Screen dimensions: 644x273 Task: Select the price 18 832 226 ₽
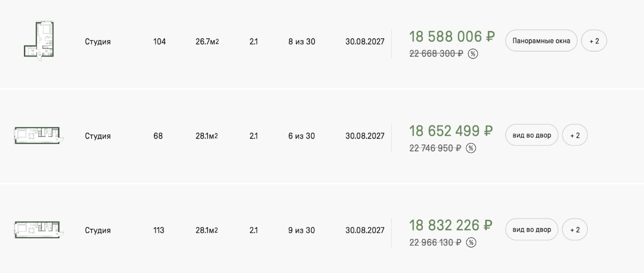451,225
